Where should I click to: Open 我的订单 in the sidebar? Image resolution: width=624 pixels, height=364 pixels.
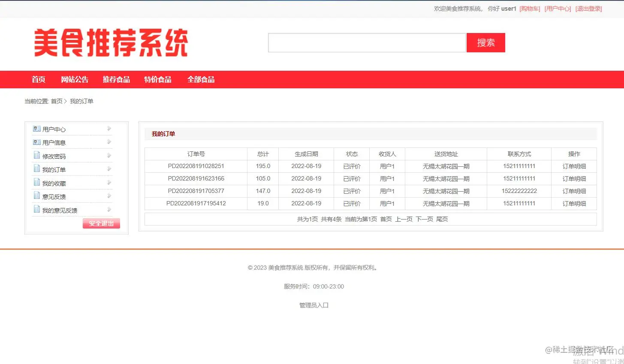pos(54,170)
